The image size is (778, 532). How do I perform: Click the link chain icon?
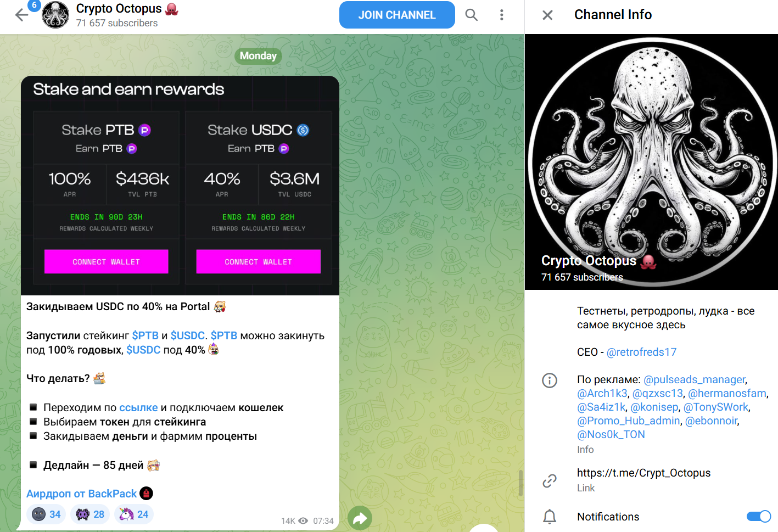pos(550,481)
